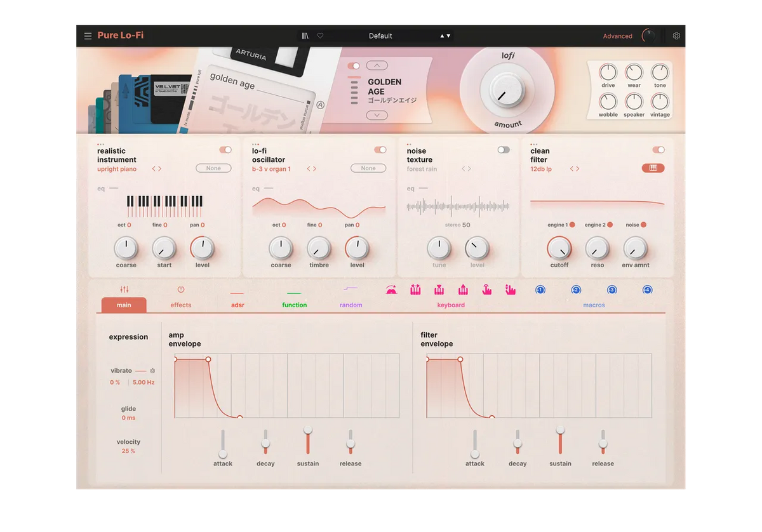Toggle the GOLDEN AGE engine switch

coord(353,65)
